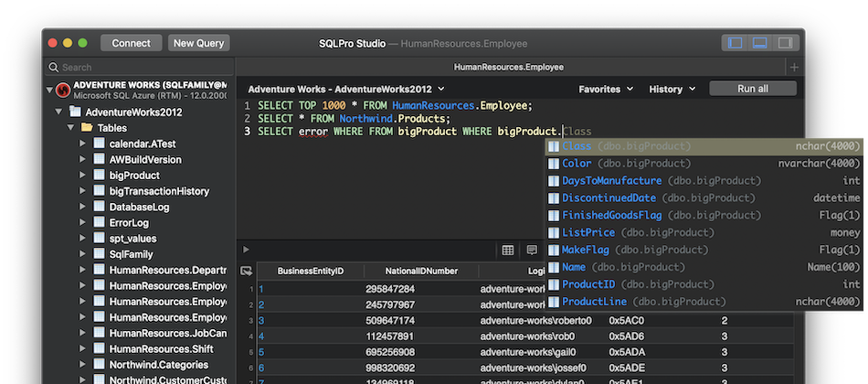Show results in grid view icon
Screen dimensions: 868x384
tap(508, 251)
